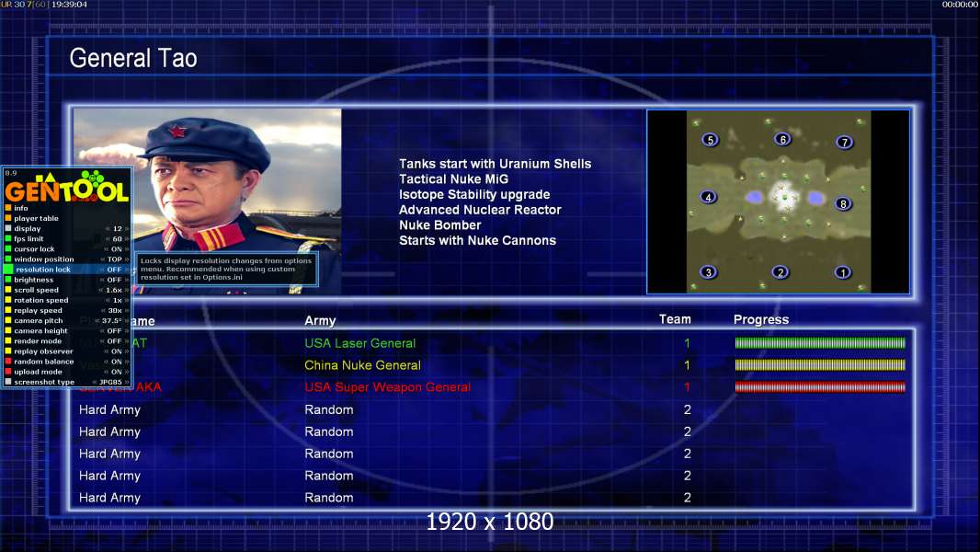Click the green square beside resolution lock
980x552 pixels.
click(8, 270)
